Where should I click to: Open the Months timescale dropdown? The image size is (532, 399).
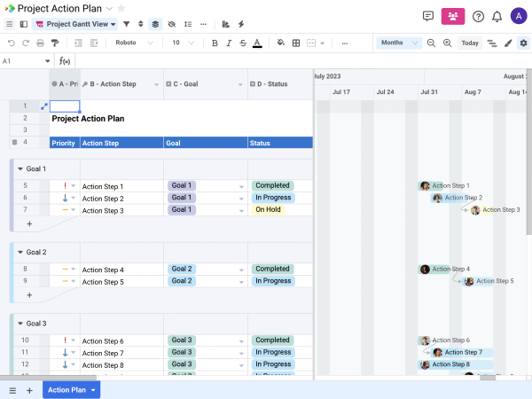click(398, 43)
